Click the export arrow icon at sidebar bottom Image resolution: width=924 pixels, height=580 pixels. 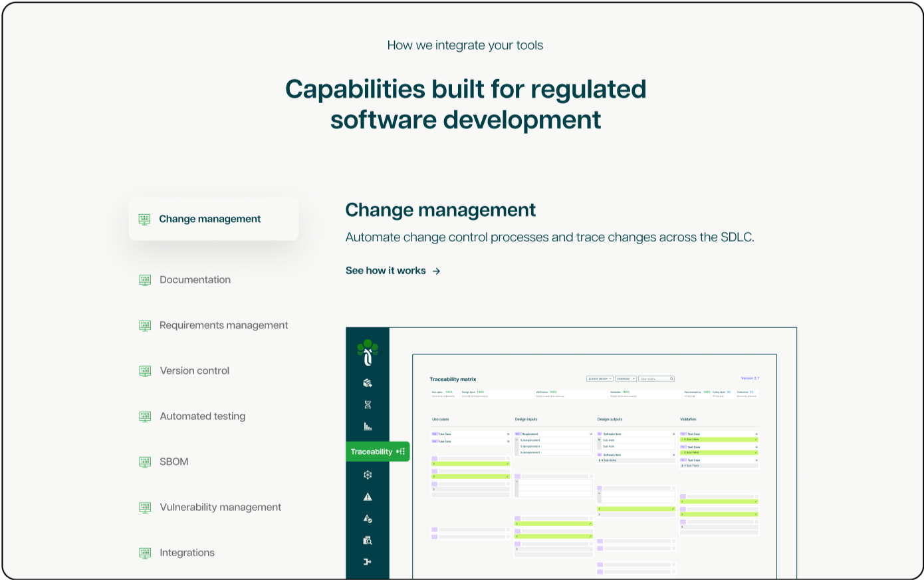(x=368, y=562)
